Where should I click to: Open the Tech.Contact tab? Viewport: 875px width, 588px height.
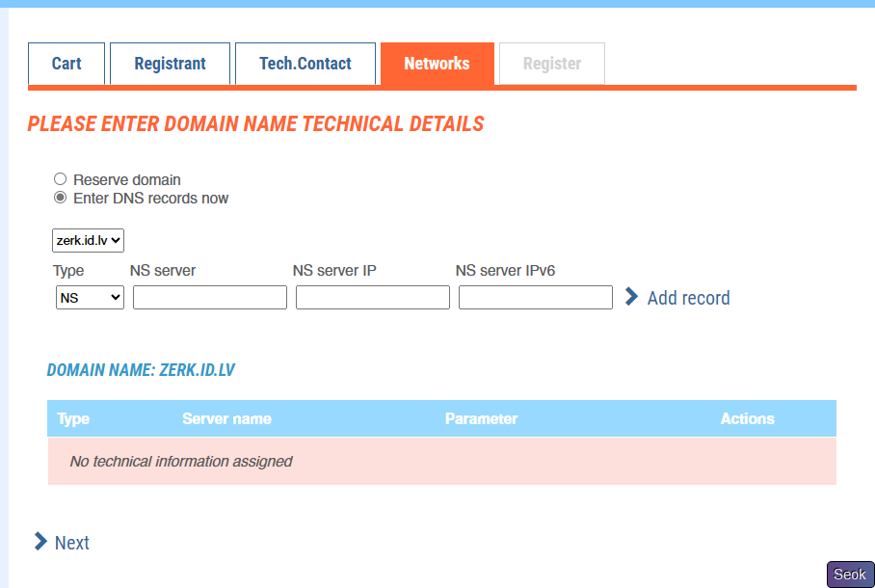[305, 64]
